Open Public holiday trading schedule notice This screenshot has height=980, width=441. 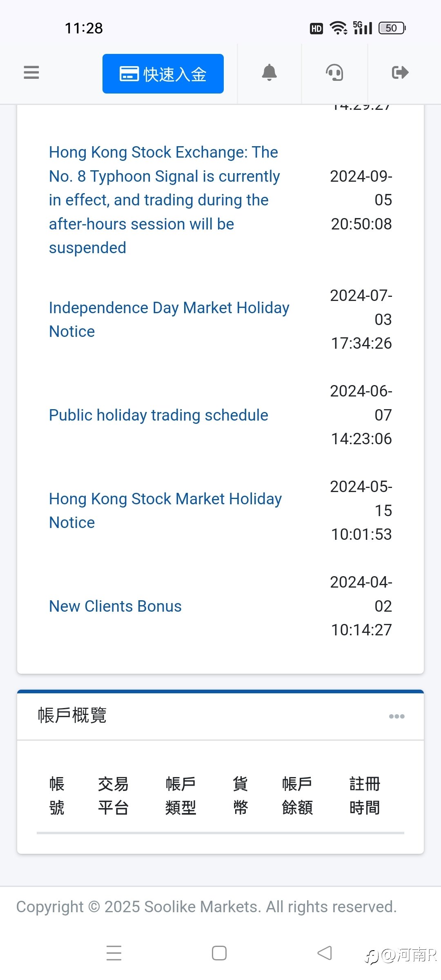pos(158,415)
